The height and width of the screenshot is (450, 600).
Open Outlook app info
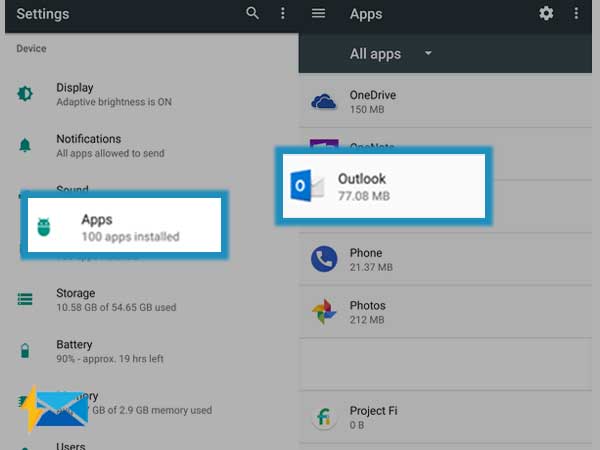(384, 186)
